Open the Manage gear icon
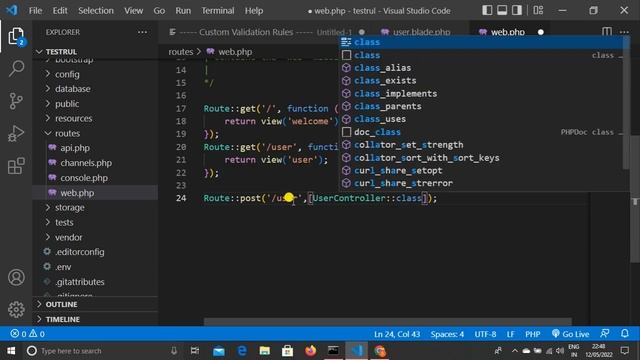 (16, 309)
